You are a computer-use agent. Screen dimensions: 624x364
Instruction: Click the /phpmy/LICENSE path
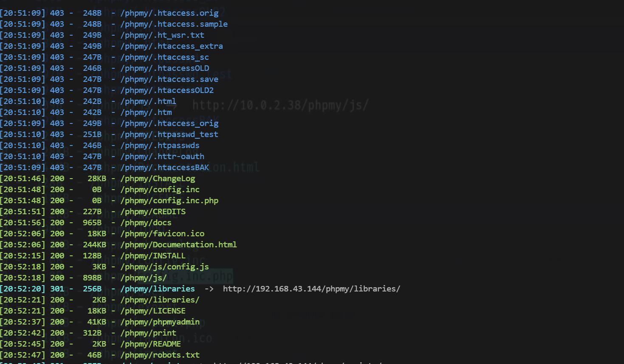point(153,311)
